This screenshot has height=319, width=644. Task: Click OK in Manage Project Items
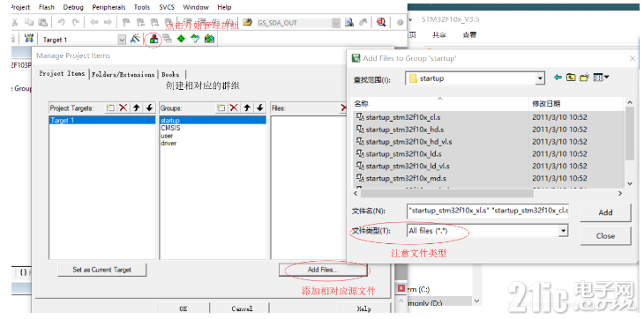pos(183,308)
